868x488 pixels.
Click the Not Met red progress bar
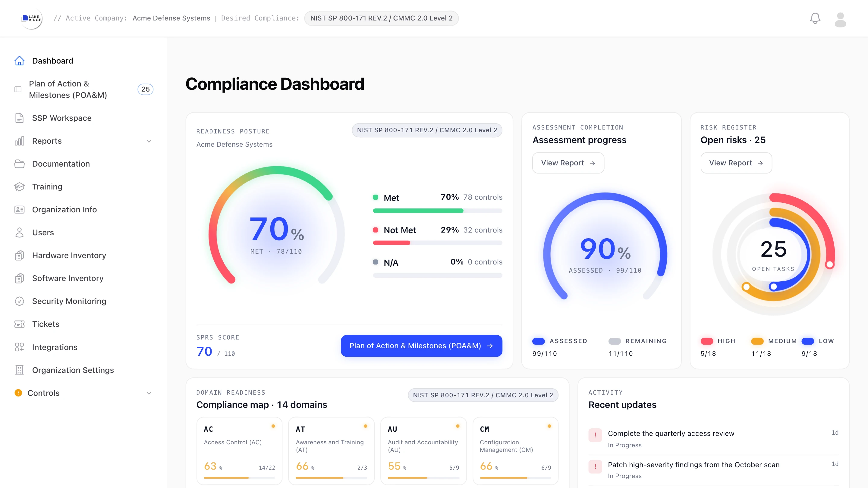(x=437, y=242)
